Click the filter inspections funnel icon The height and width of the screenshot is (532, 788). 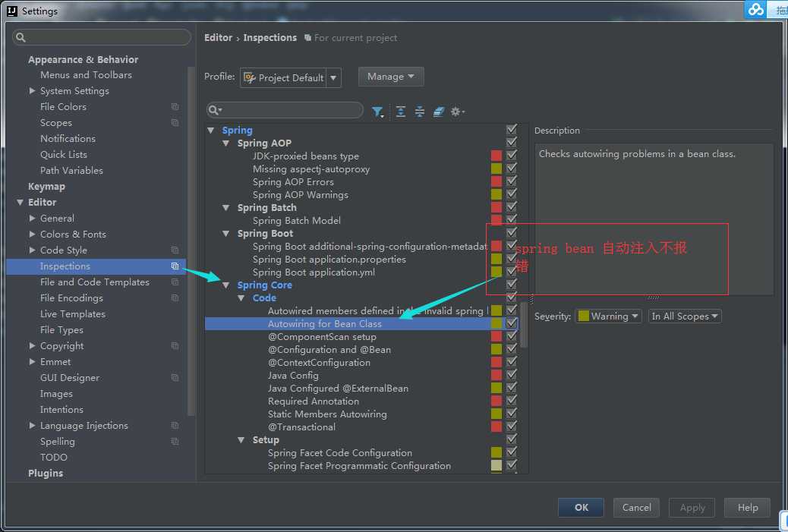377,112
